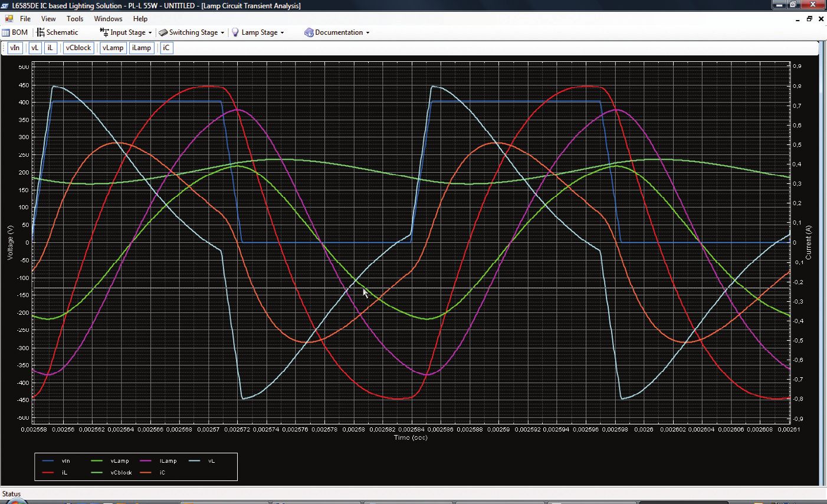Click the vCblock legend swatch

point(97,473)
